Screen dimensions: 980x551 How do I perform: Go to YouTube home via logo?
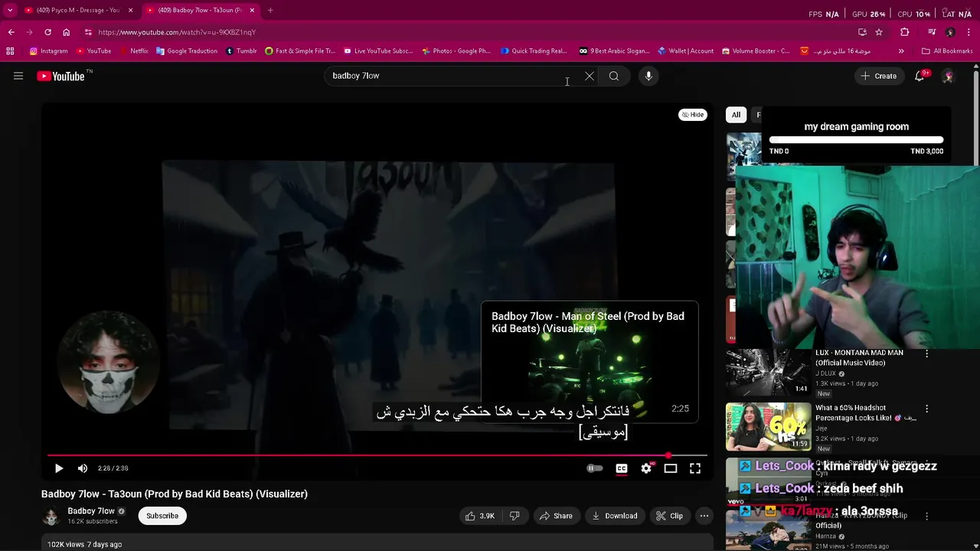(x=60, y=76)
